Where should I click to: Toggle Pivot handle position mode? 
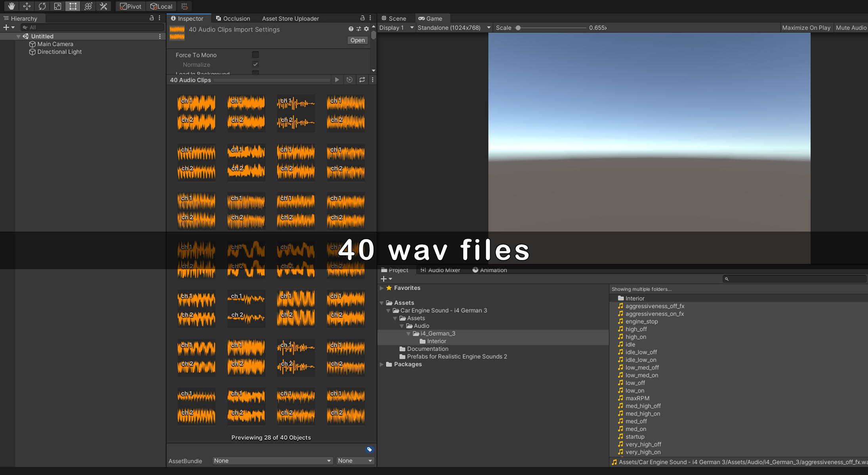click(x=131, y=6)
